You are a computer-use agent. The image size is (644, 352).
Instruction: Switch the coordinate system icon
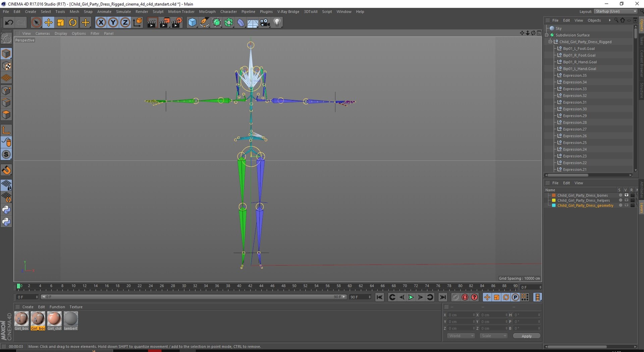pyautogui.click(x=138, y=22)
